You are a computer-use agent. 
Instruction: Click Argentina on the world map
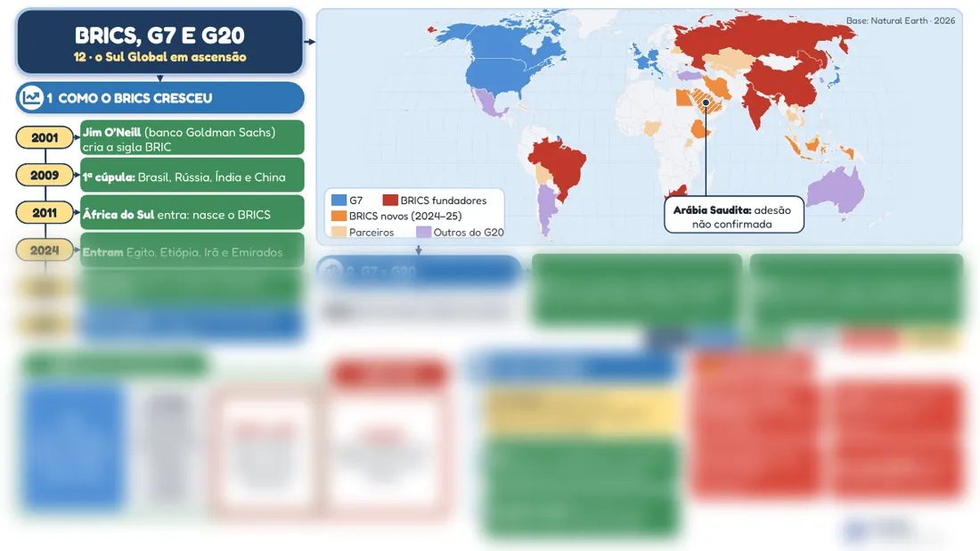tap(547, 210)
